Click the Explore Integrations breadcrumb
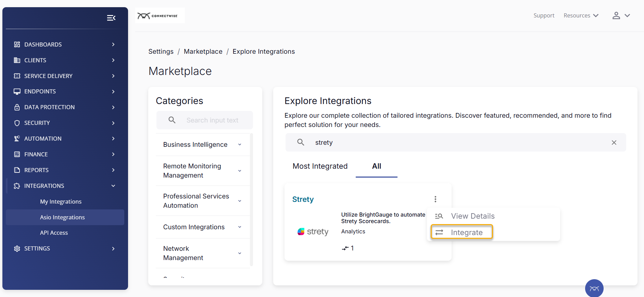This screenshot has width=644, height=297. pyautogui.click(x=264, y=51)
